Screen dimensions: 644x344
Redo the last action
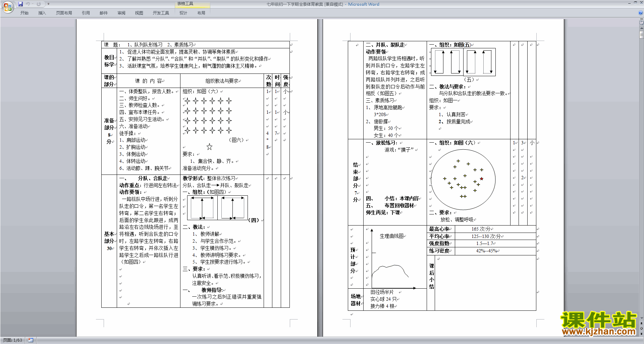pos(39,4)
